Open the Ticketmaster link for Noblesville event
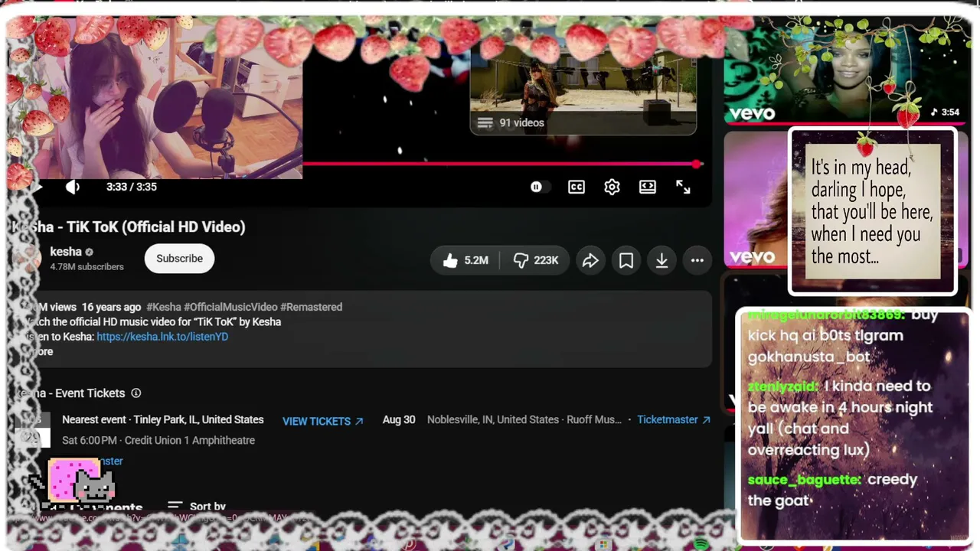The width and height of the screenshot is (980, 551). point(674,420)
